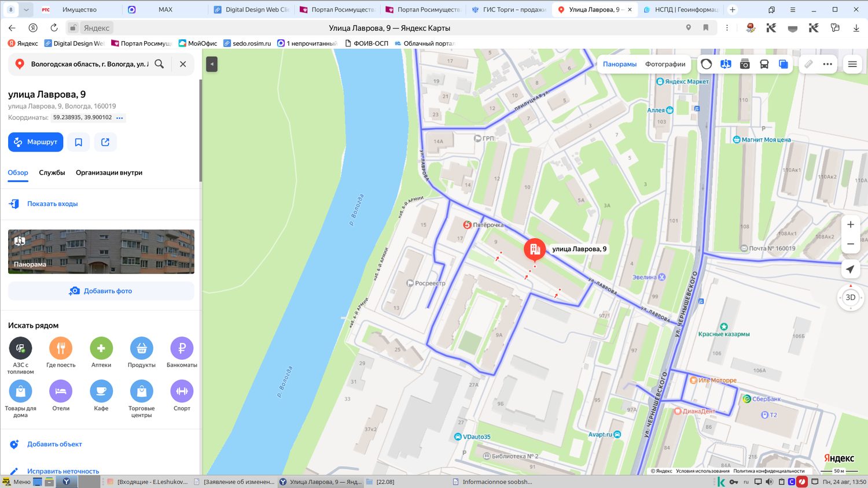
Task: Click Добавить фото button
Action: click(x=101, y=291)
